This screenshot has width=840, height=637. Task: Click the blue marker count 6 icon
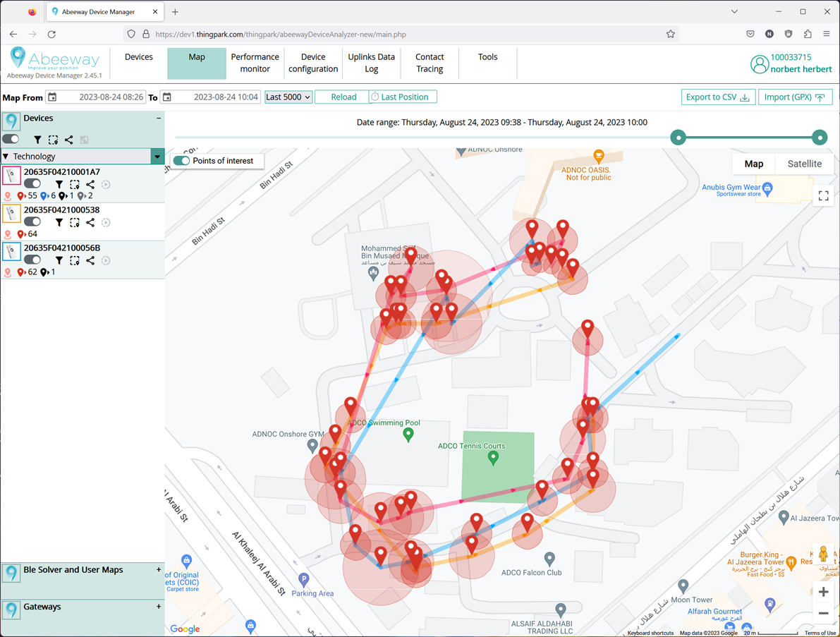[45, 196]
